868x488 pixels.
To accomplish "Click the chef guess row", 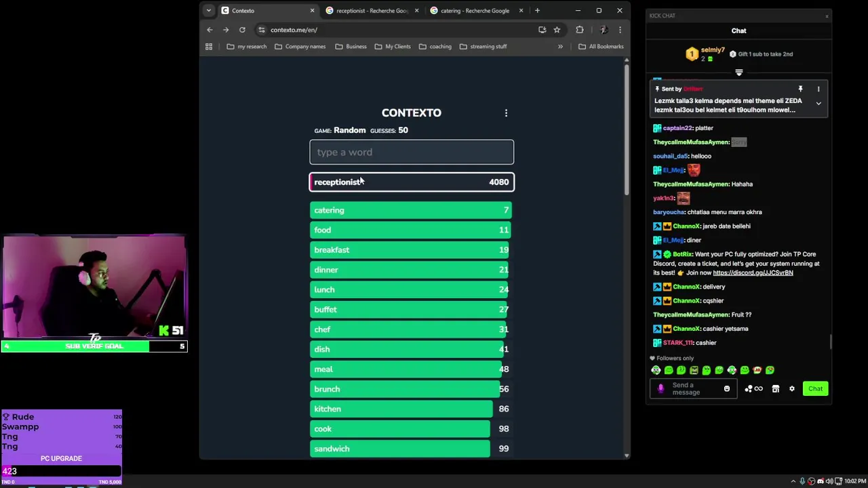I will coord(412,329).
